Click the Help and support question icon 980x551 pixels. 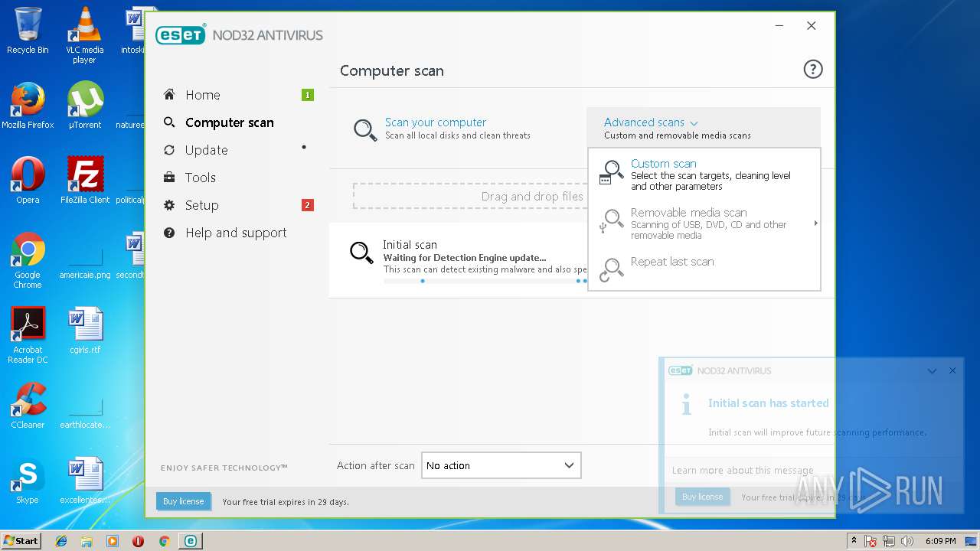point(169,233)
